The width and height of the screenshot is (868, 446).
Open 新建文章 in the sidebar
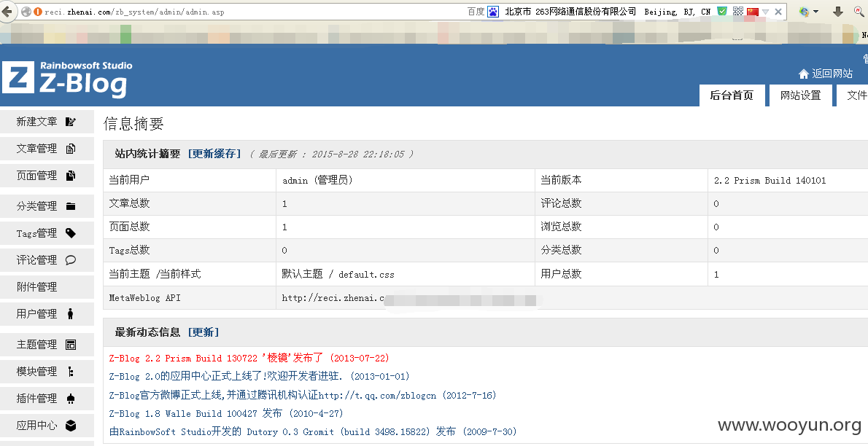pos(47,122)
